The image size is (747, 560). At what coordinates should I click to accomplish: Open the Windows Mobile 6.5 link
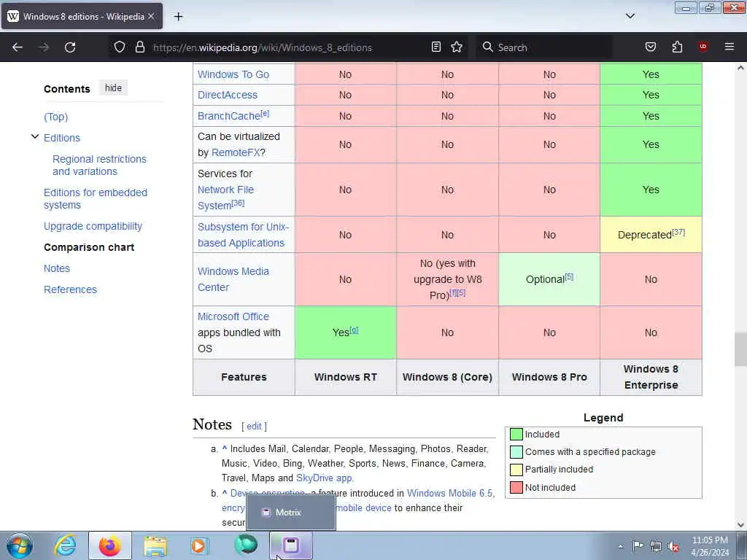coord(449,494)
